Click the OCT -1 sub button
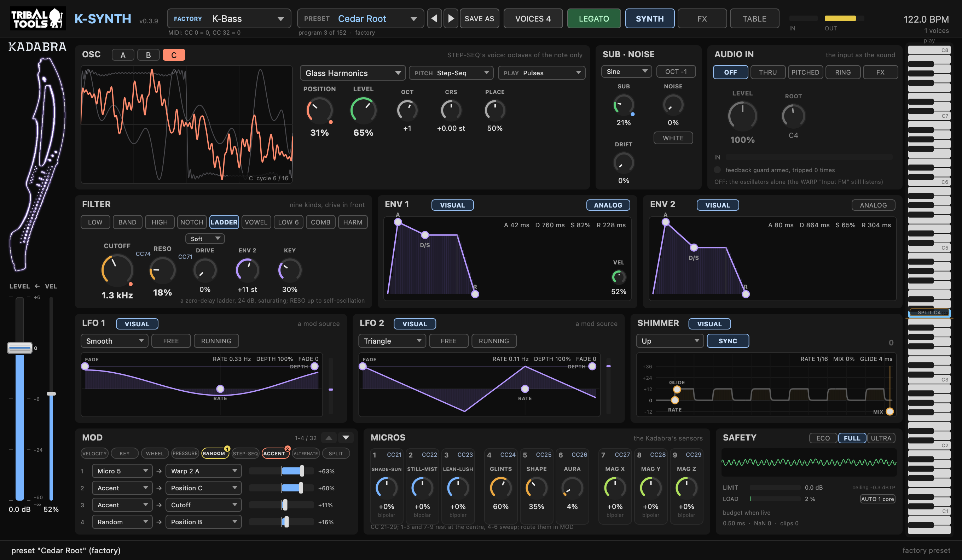This screenshot has height=560, width=962. 676,71
